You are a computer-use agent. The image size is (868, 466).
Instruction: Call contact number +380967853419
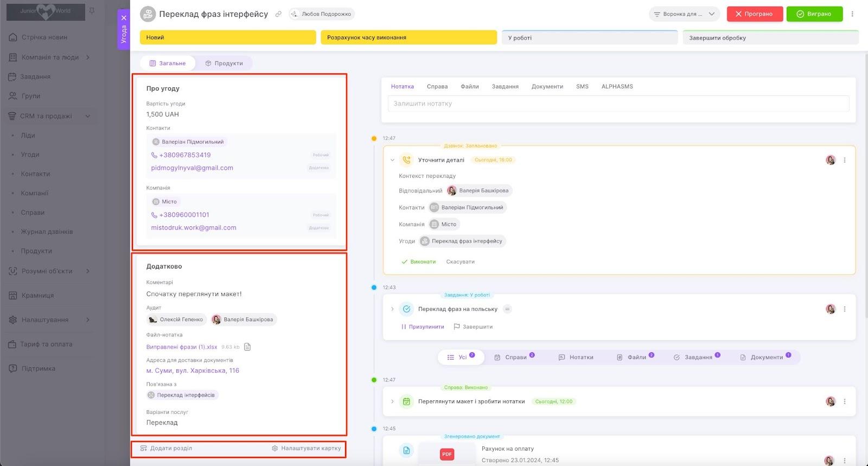pyautogui.click(x=184, y=155)
